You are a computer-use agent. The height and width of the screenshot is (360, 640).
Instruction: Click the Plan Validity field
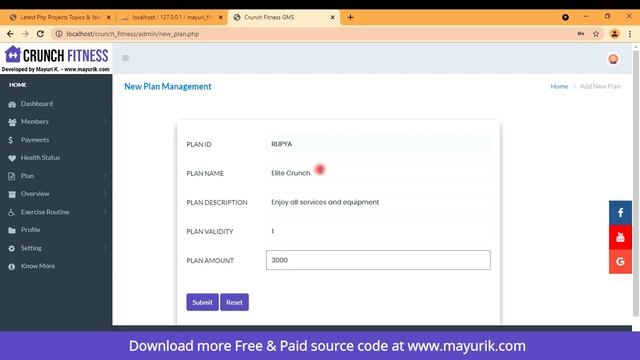coord(378,231)
